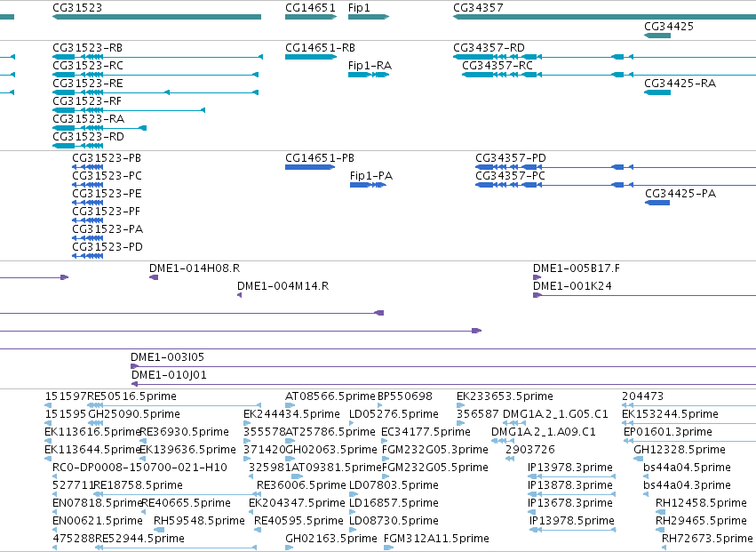Click transcript CG34425-RA
Image resolution: width=756 pixels, height=552 pixels.
coord(680,84)
